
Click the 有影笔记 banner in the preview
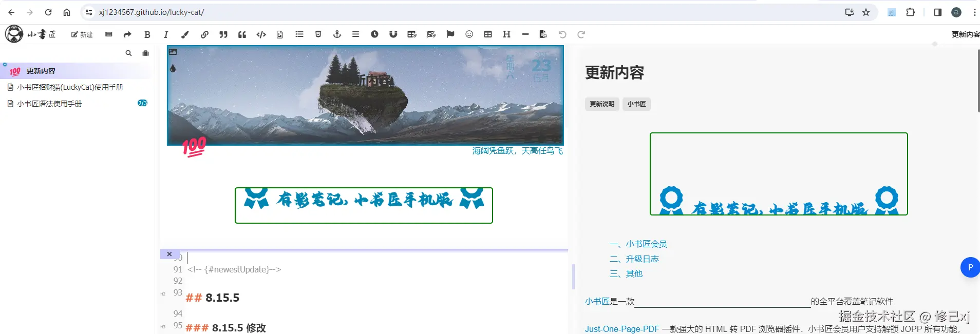(x=779, y=174)
